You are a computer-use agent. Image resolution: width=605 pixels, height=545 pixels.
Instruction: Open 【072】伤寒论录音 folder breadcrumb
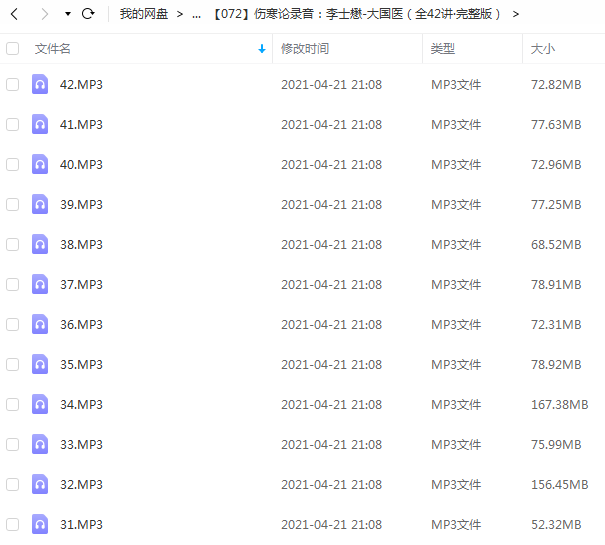[x=357, y=14]
